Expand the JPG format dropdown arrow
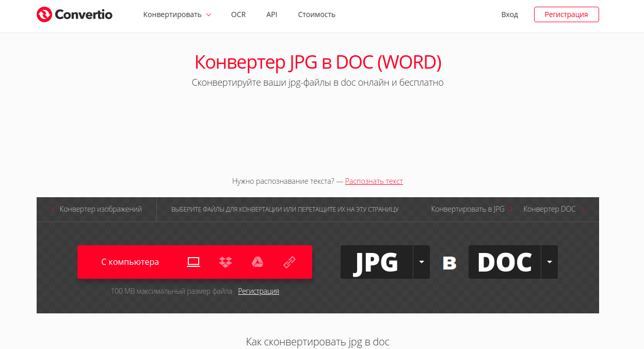This screenshot has height=349, width=644. coord(422,262)
